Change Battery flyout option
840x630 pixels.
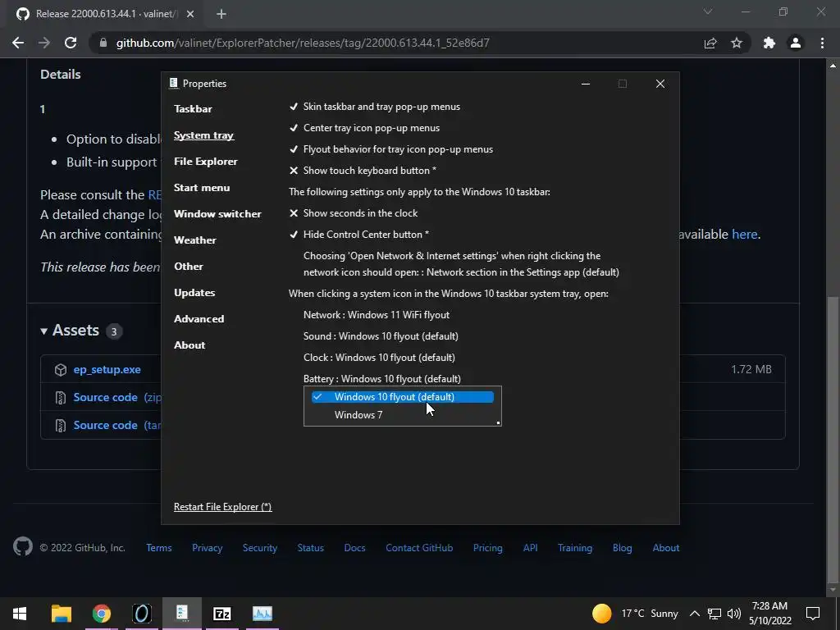click(382, 379)
